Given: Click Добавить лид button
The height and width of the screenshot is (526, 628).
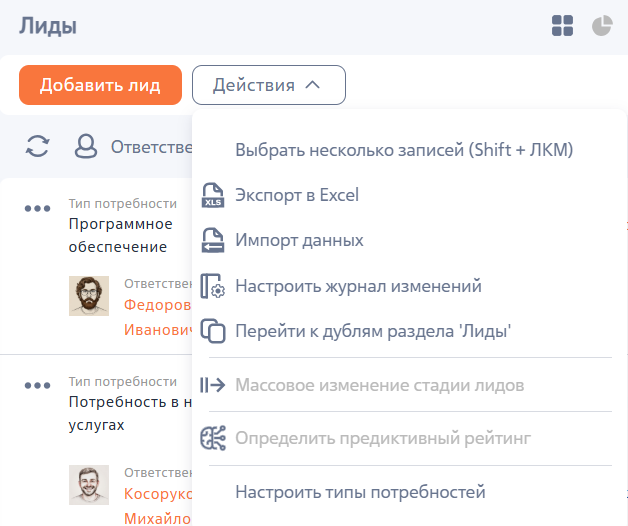Looking at the screenshot, I should coord(101,85).
